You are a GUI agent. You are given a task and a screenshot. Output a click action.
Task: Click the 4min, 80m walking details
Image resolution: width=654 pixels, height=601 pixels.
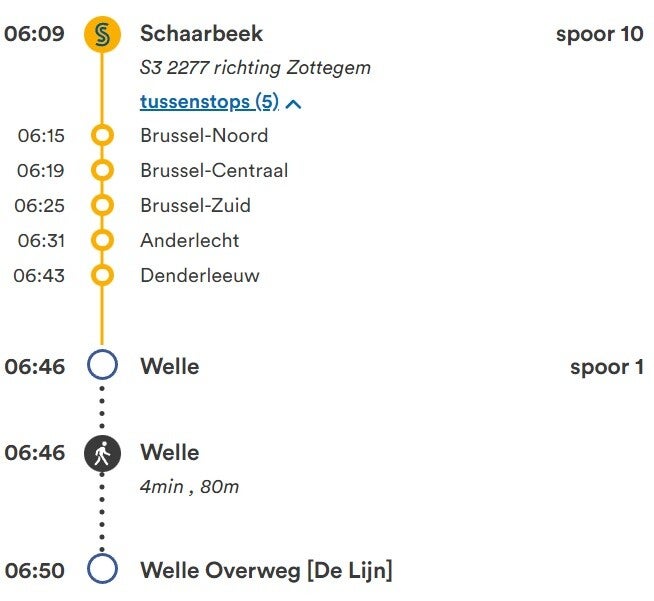coord(190,488)
